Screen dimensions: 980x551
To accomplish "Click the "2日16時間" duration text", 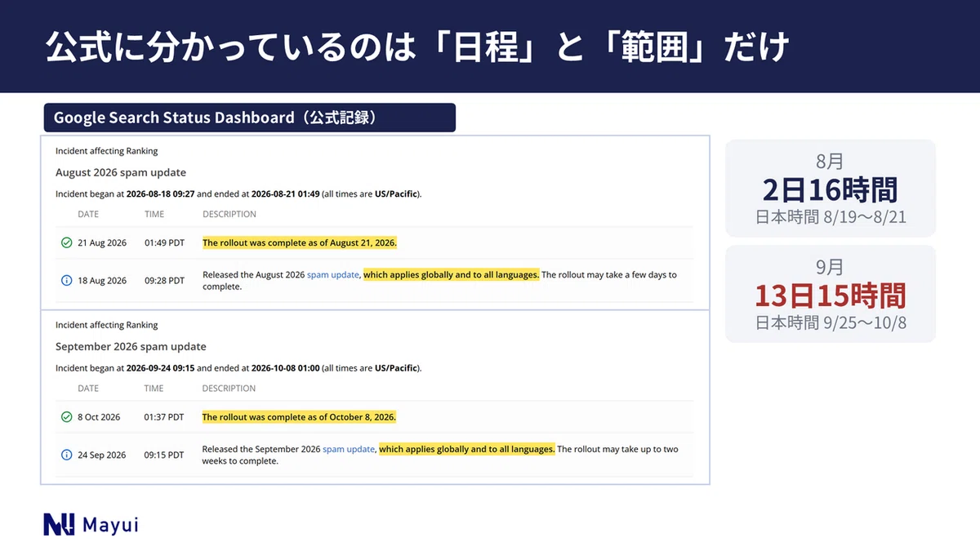I will (831, 189).
